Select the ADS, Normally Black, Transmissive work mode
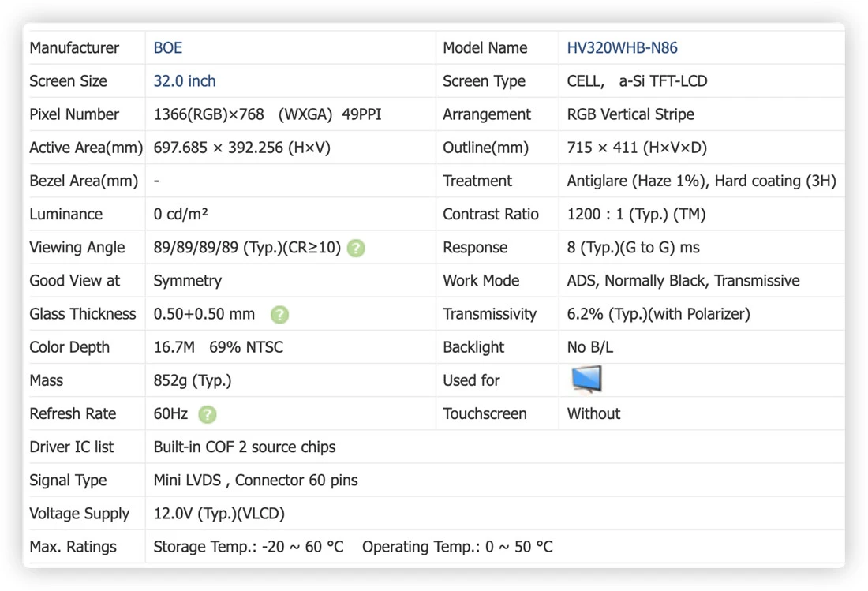Image resolution: width=868 pixels, height=591 pixels. pos(683,281)
